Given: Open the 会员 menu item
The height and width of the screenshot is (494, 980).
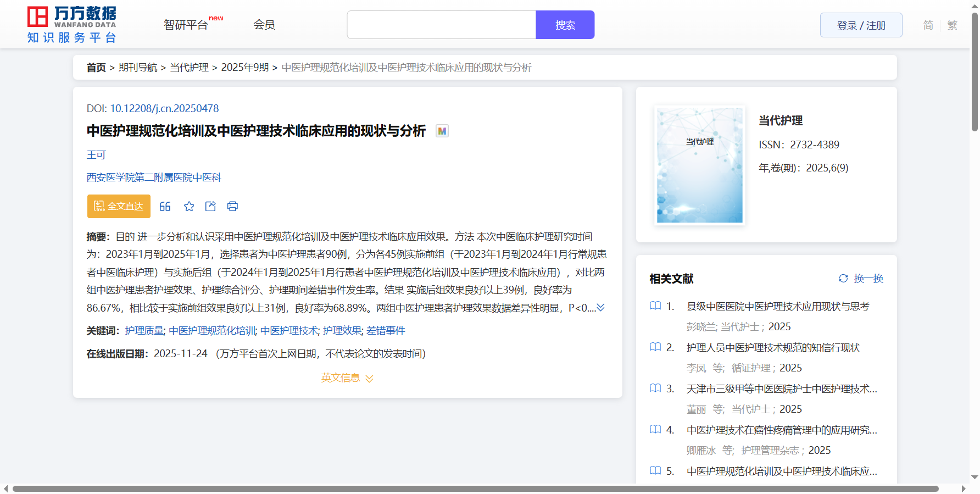Looking at the screenshot, I should [264, 25].
